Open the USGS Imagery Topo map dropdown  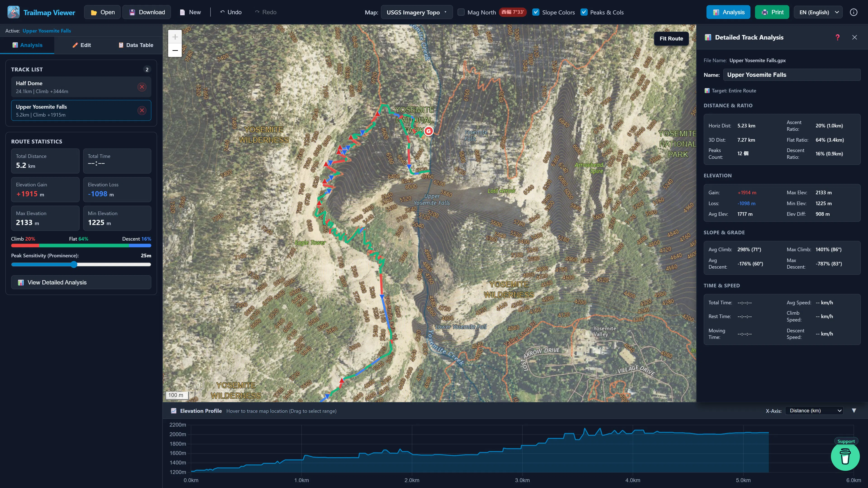pyautogui.click(x=416, y=12)
